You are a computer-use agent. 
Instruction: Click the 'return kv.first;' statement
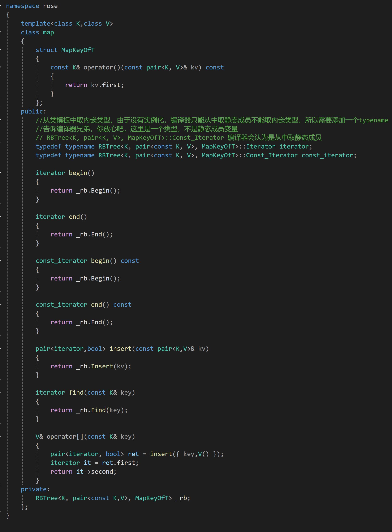coord(94,85)
